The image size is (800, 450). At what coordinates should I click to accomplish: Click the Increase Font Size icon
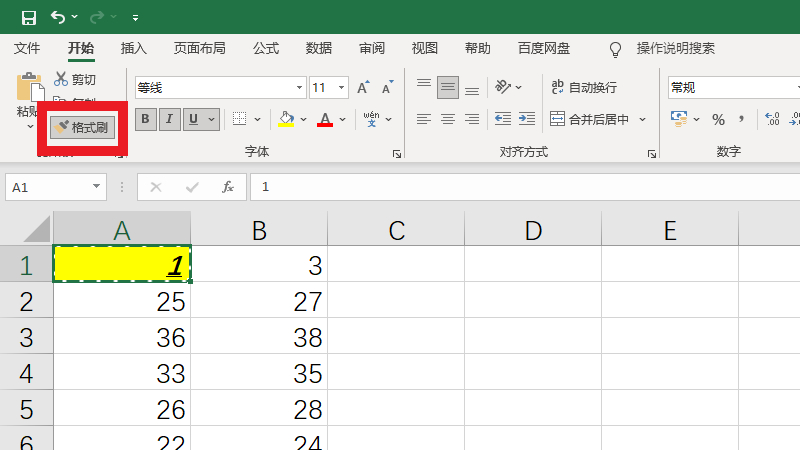(363, 88)
